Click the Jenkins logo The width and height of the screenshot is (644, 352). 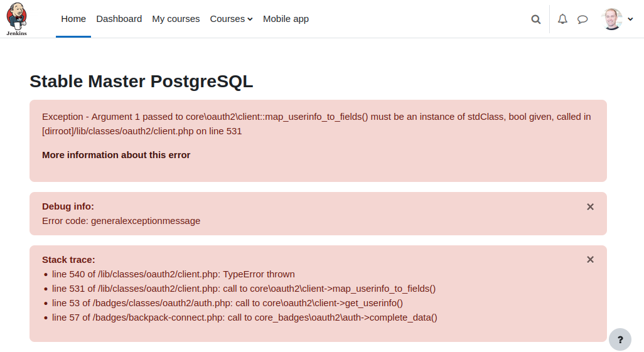[17, 19]
